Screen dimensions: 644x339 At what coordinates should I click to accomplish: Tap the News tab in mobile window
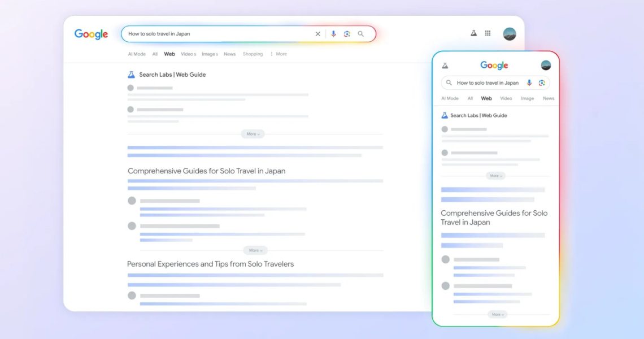(x=549, y=98)
